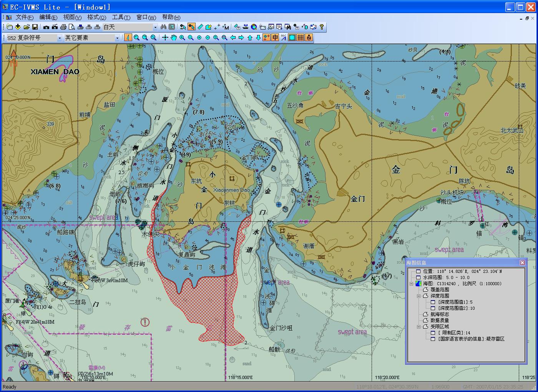This screenshot has height=392, width=538.
Task: Click the printer icon
Action: [x=63, y=27]
